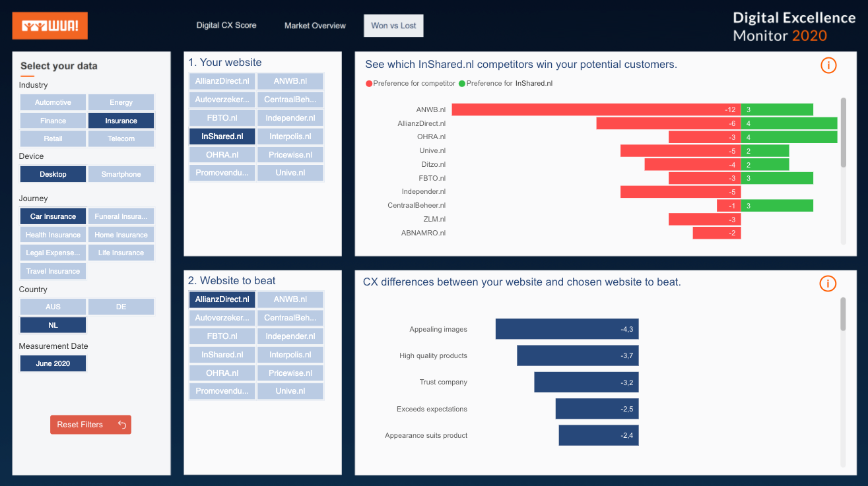Pick ANWB.nl as Website to beat
The image size is (868, 486).
290,299
